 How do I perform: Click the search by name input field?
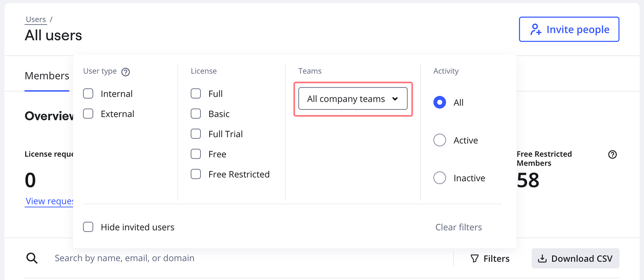250,258
